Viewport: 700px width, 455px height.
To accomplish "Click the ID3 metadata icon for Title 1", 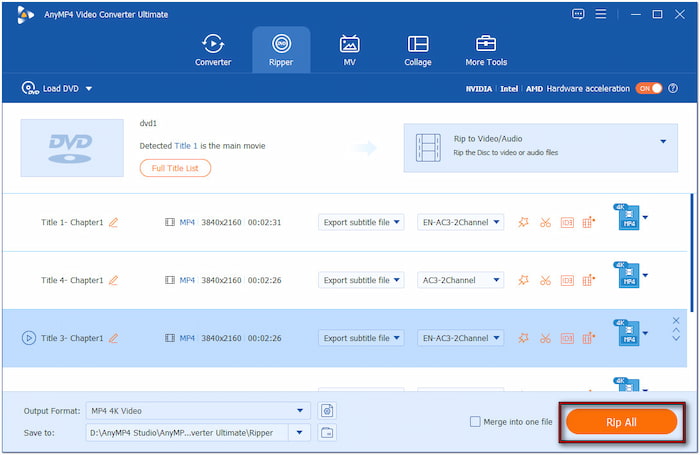I will tap(567, 222).
